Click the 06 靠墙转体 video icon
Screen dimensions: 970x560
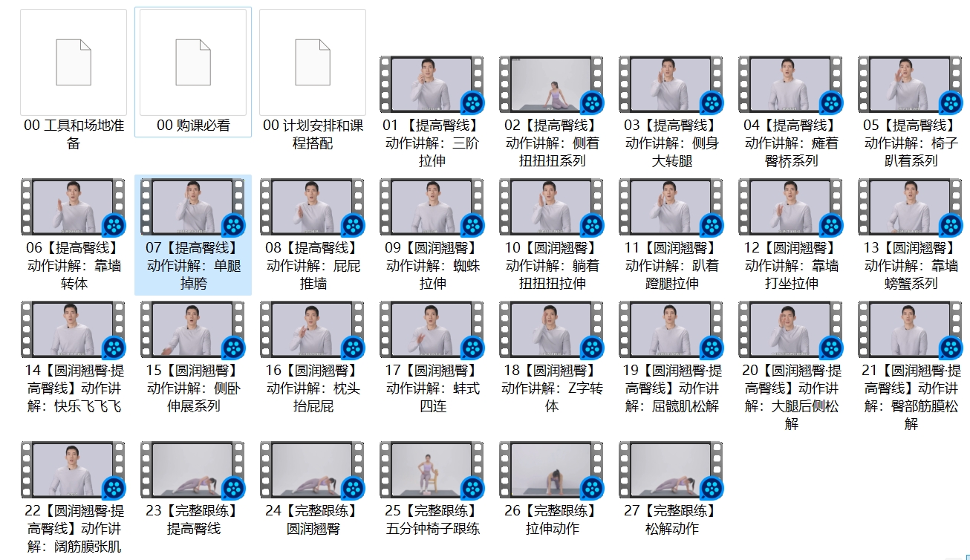coord(74,207)
